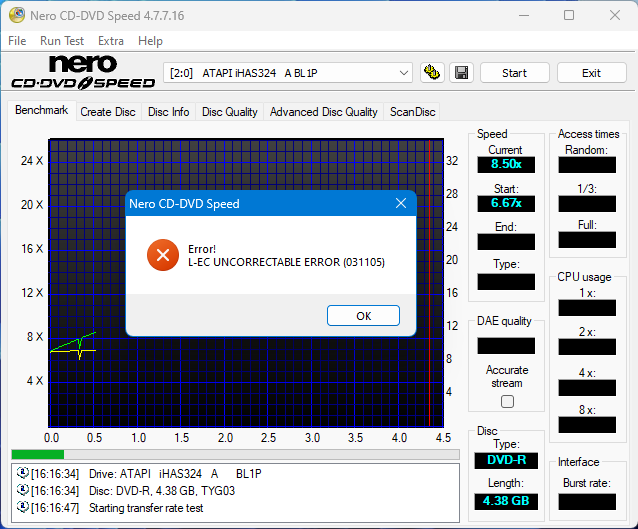
Task: Click the Current speed value 8.50x
Action: pos(506,164)
